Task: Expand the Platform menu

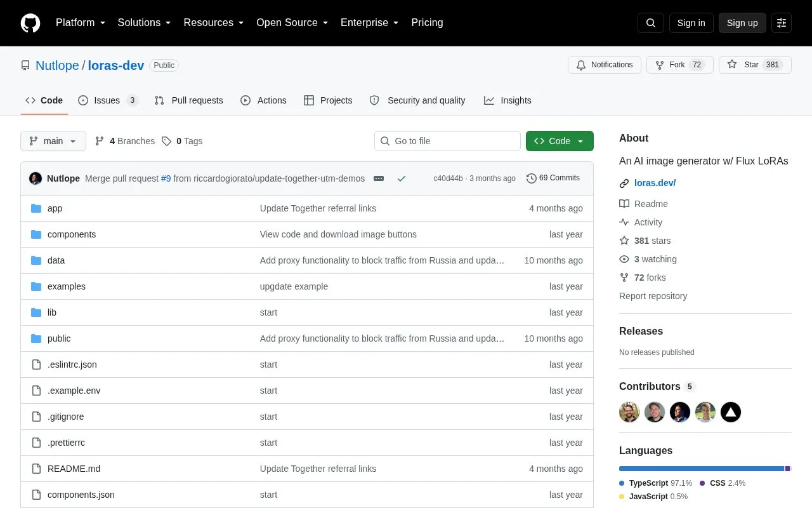Action: (81, 23)
